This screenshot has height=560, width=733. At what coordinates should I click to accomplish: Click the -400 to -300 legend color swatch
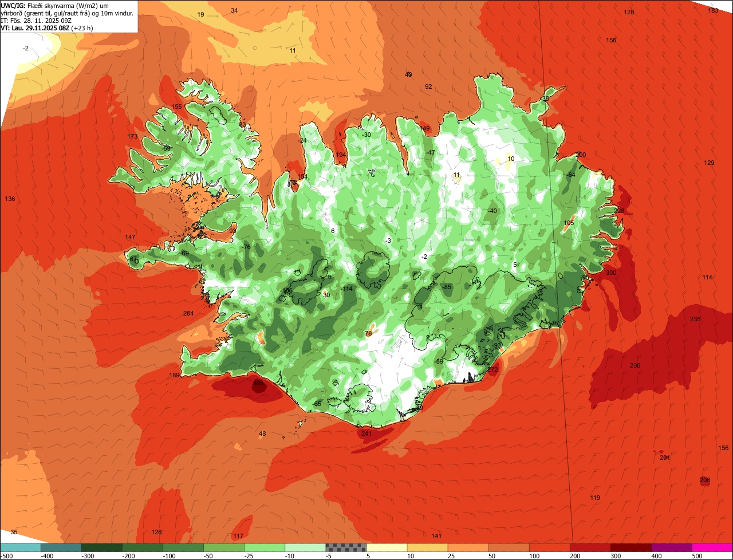click(x=61, y=547)
